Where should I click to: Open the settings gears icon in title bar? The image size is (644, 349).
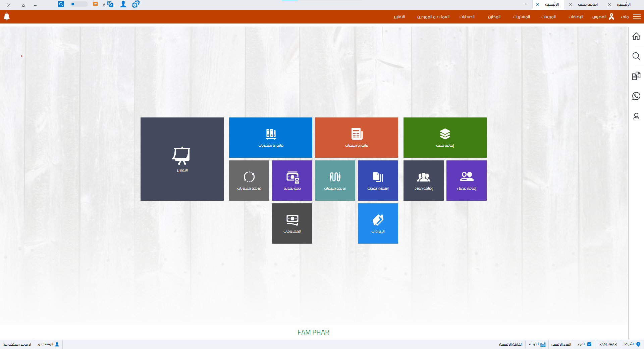136,4
